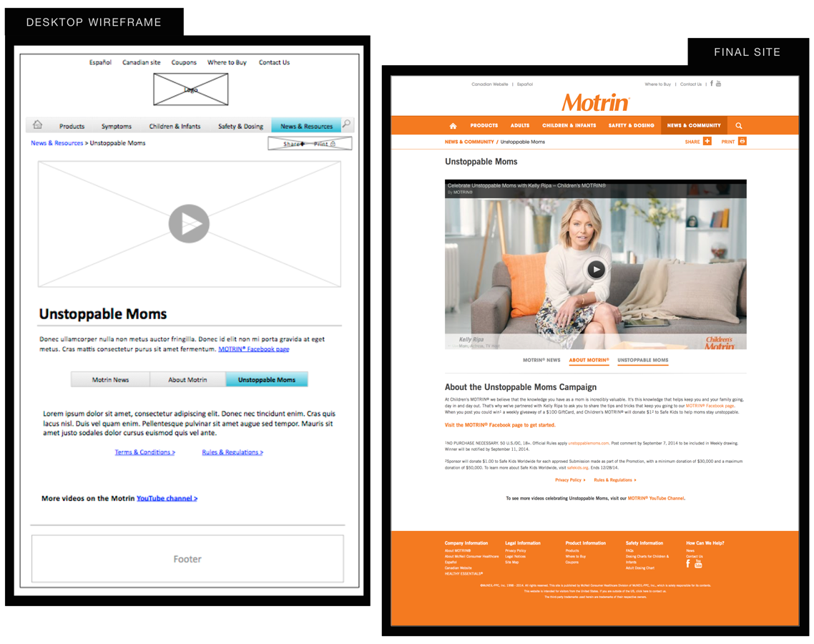Click Where to Buy in wireframe header
The height and width of the screenshot is (644, 814).
click(x=227, y=62)
